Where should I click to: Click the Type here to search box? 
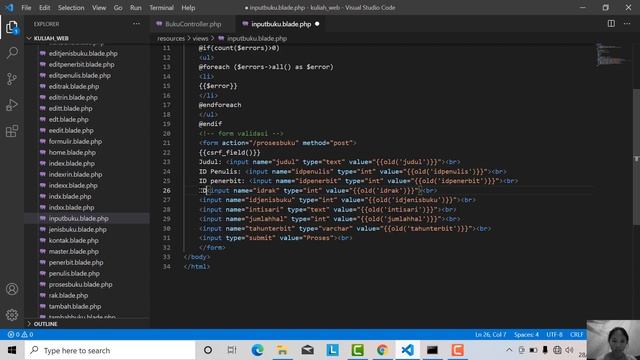tap(110, 350)
